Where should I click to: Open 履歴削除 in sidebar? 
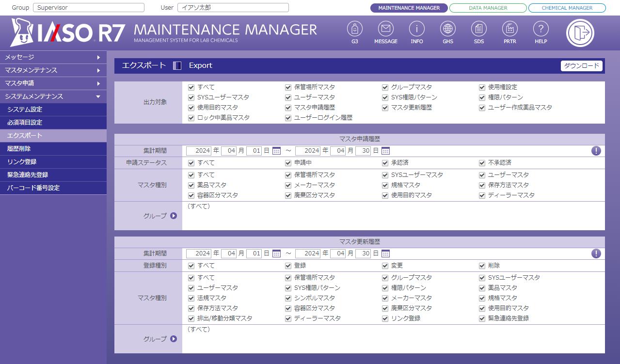point(53,149)
